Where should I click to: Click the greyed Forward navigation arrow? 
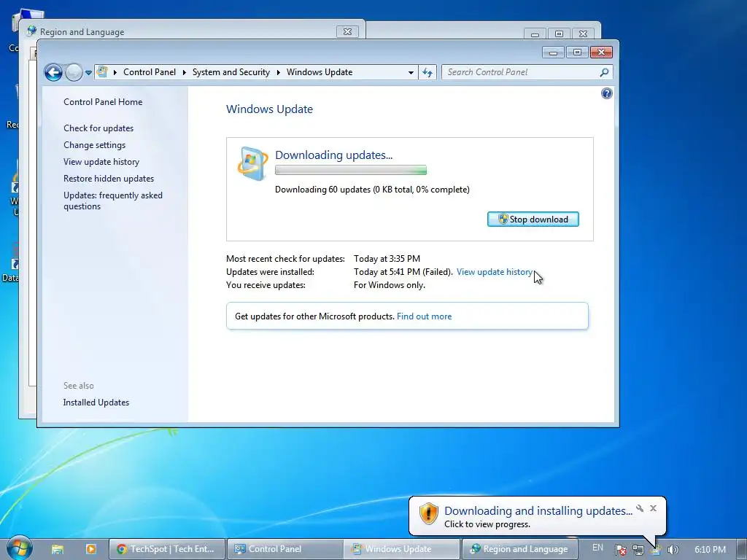74,72
